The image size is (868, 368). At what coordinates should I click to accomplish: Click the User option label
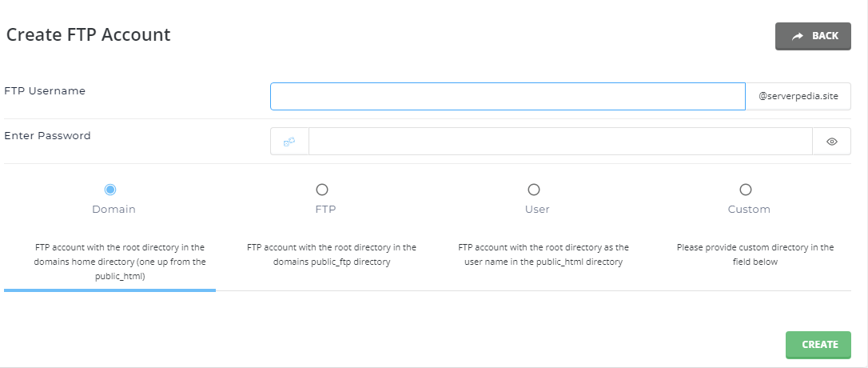point(537,210)
